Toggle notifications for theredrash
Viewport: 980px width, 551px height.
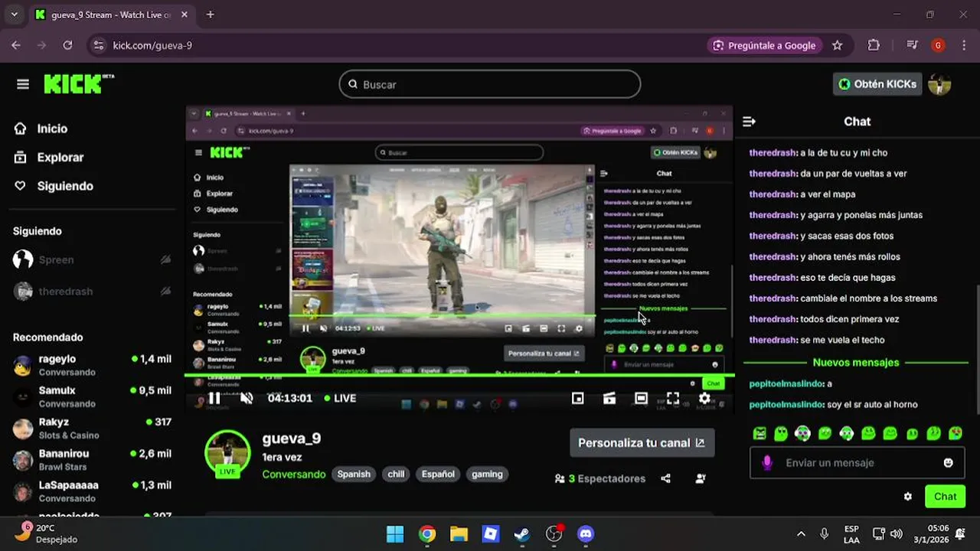coord(165,291)
